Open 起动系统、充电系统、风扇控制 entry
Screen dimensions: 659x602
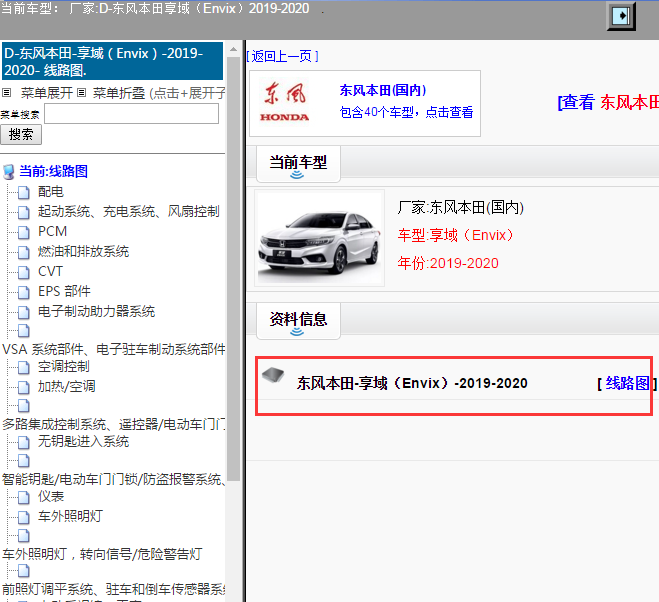129,211
